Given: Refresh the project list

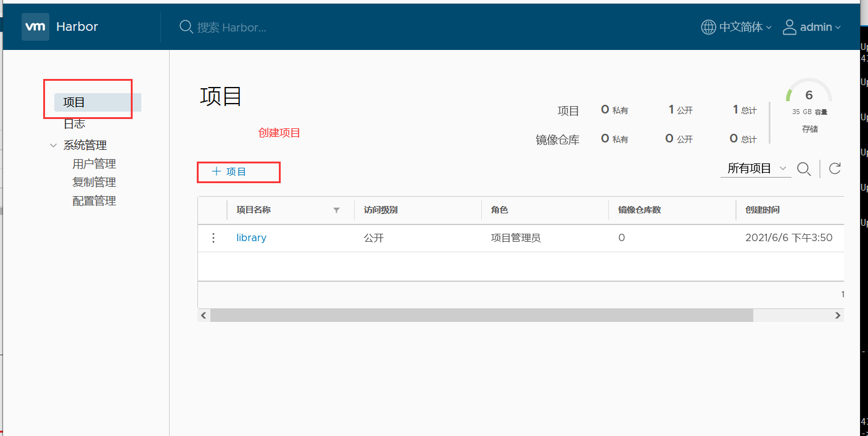Looking at the screenshot, I should 835,168.
